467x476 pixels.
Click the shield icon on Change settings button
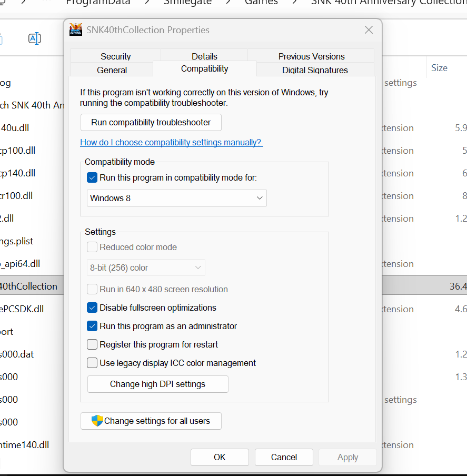coord(97,421)
